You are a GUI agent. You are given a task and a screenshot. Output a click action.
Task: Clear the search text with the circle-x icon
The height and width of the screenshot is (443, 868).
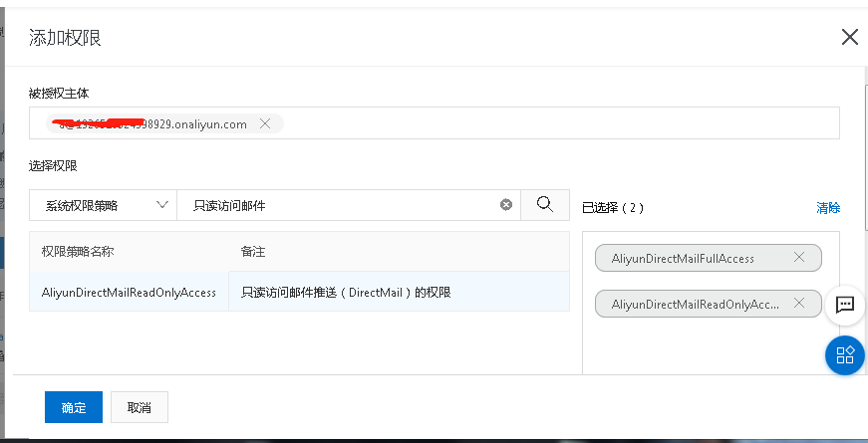pos(505,205)
